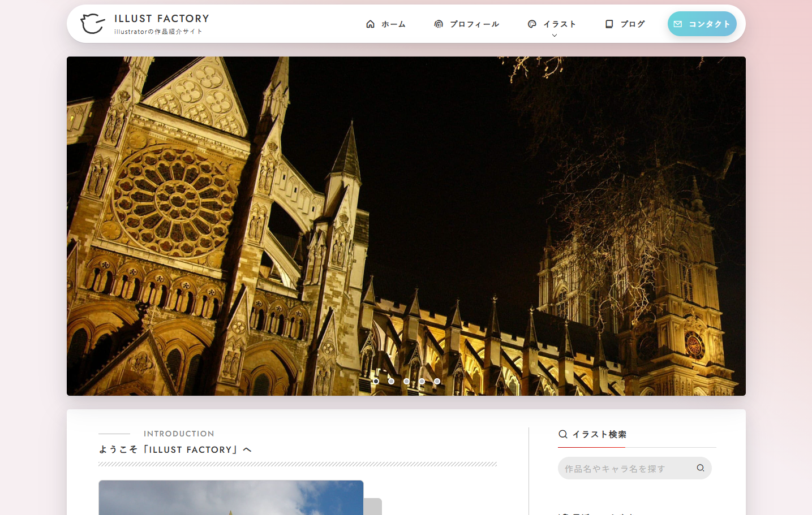Click the palette icon beside イラスト

532,24
